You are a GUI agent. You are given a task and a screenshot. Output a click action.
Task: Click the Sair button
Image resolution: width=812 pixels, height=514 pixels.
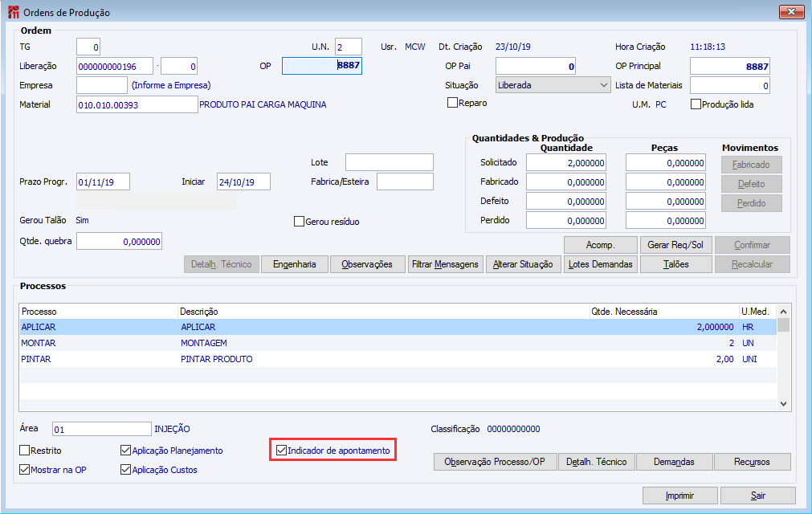tap(758, 496)
